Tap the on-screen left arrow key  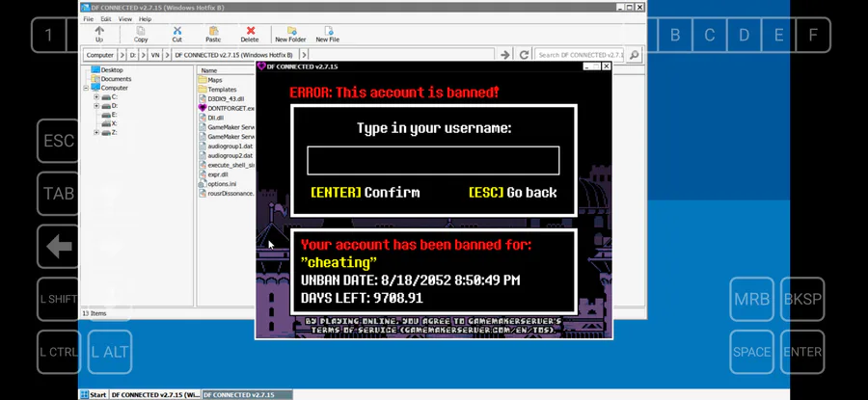coord(58,246)
